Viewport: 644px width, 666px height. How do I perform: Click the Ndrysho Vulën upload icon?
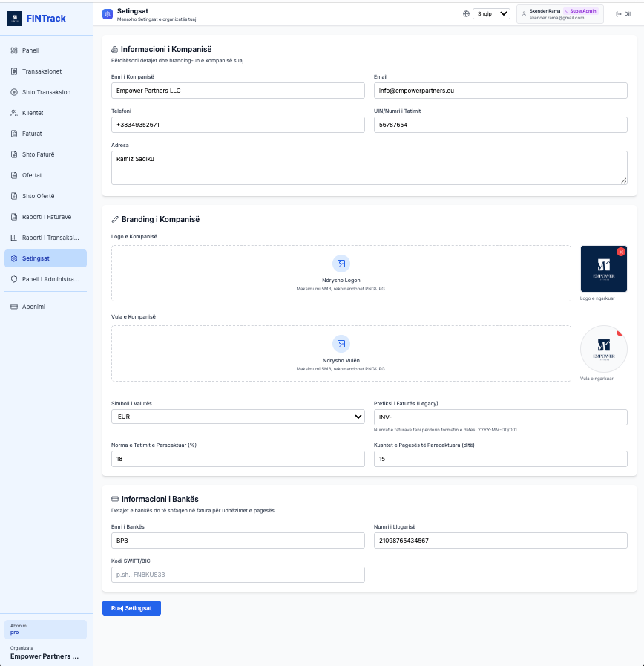pyautogui.click(x=341, y=344)
